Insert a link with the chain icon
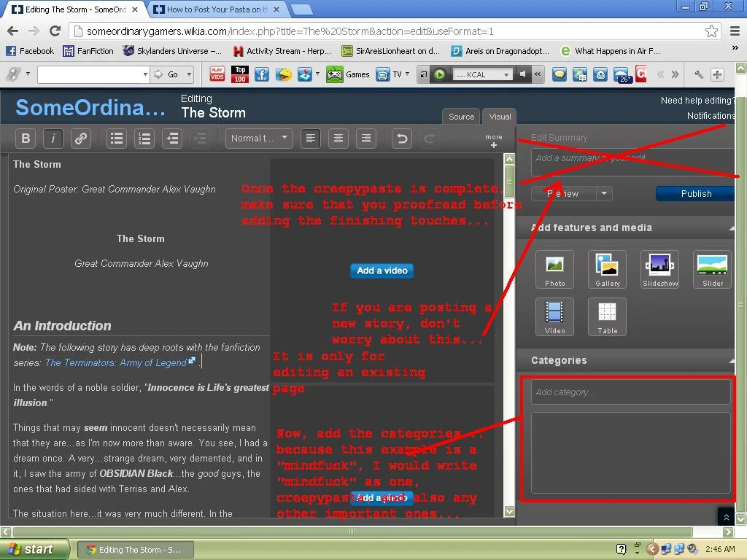The height and width of the screenshot is (560, 747). pos(81,139)
